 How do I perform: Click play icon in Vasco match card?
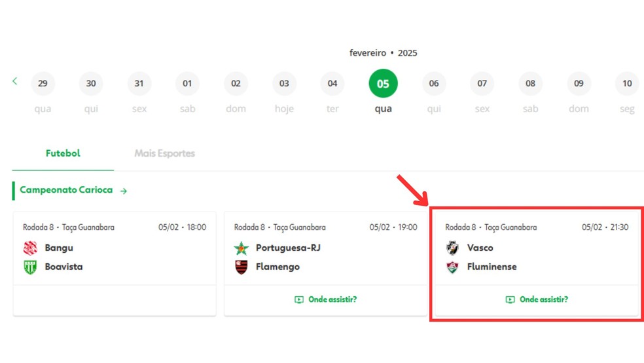pos(510,300)
